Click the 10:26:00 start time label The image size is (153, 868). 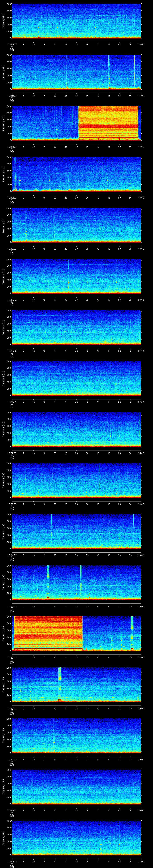pos(12,657)
